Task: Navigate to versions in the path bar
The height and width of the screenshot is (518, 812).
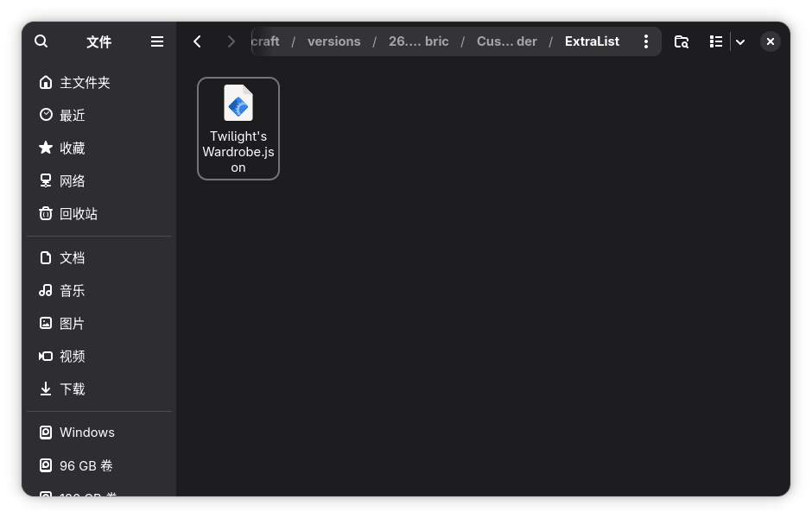Action: [334, 41]
